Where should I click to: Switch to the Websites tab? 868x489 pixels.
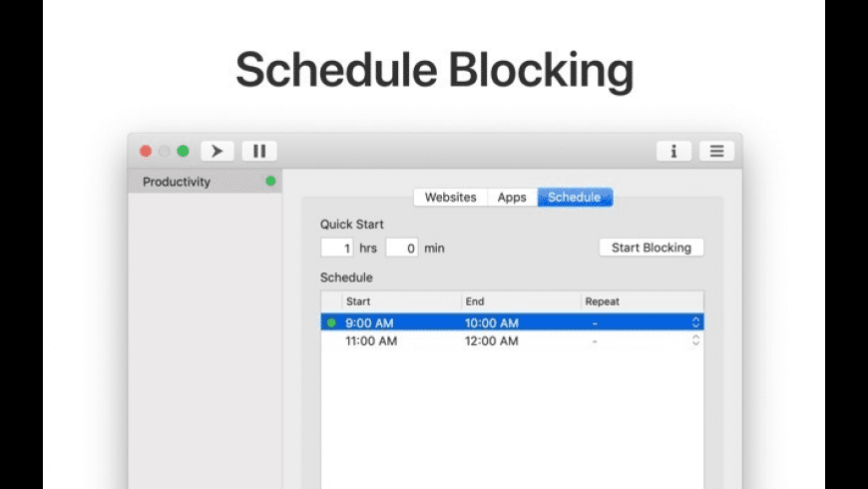450,198
